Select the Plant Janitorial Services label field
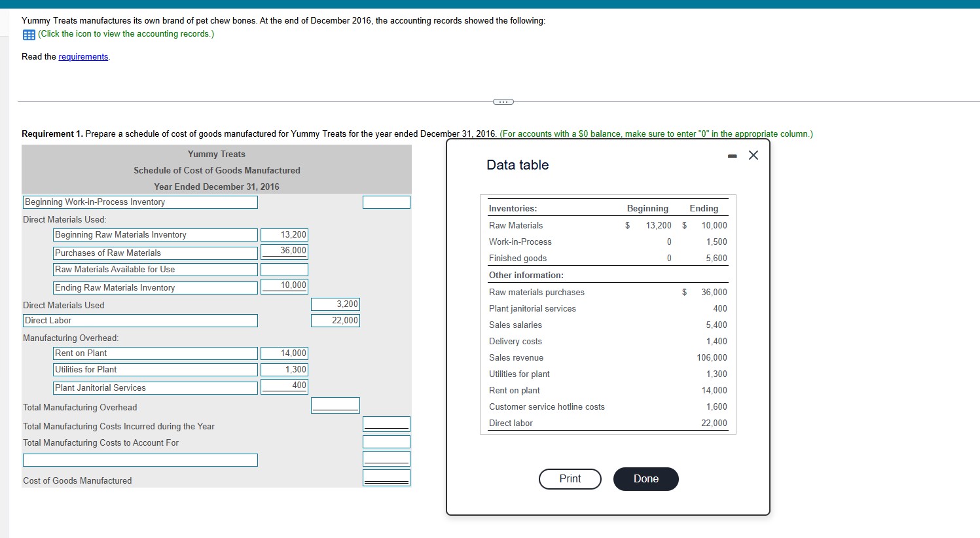Image resolution: width=980 pixels, height=538 pixels. (155, 387)
